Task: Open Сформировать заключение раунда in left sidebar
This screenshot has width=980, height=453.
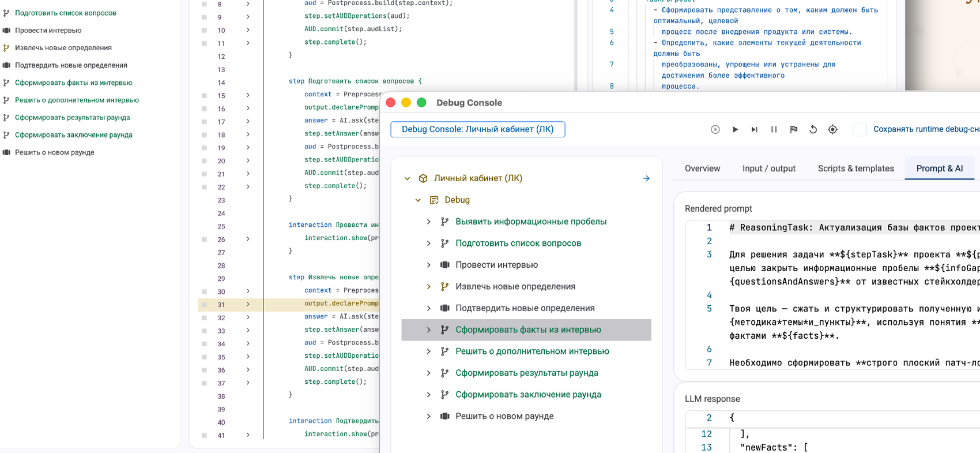Action: (x=73, y=135)
